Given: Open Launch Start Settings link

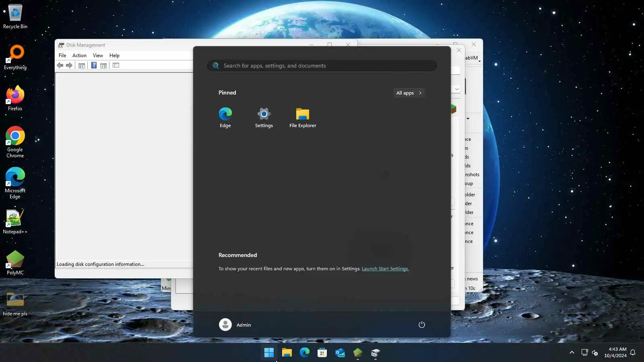Looking at the screenshot, I should [385, 269].
